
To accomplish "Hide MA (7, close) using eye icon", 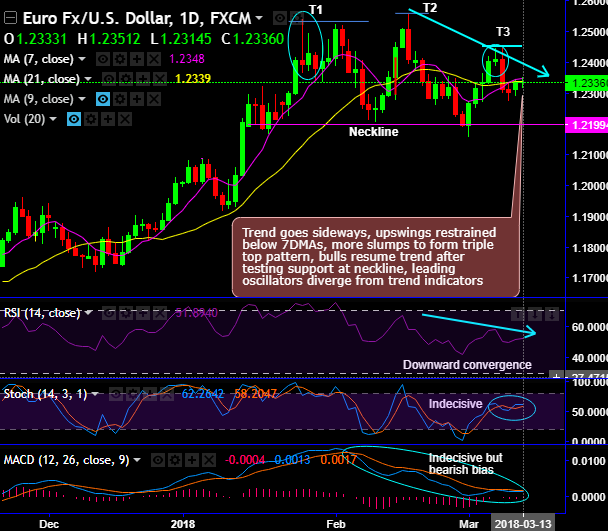I will pyautogui.click(x=103, y=59).
